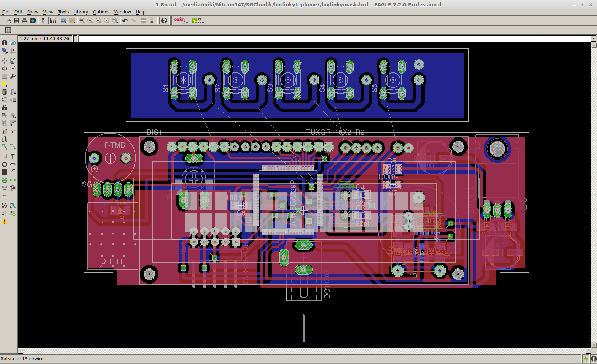Select the Rotate tool
Viewport: 597px width, 364px height.
pyautogui.click(x=13, y=68)
